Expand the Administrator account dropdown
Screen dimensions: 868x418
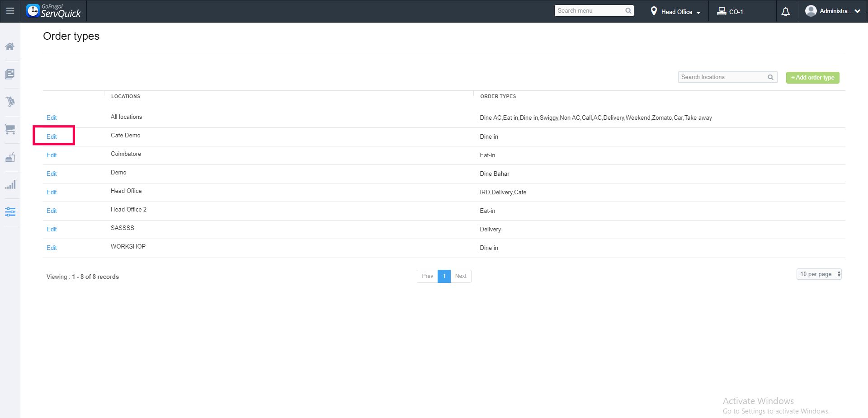point(857,11)
